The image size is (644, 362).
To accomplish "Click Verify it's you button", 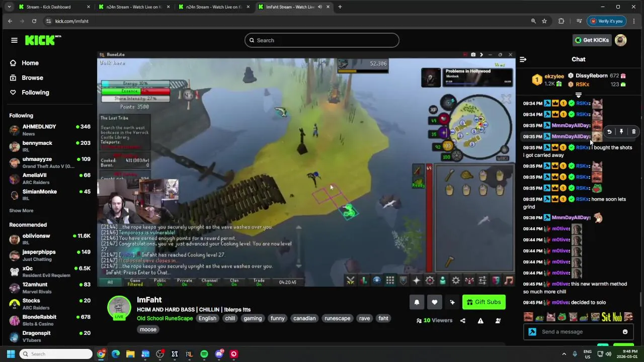I will (x=606, y=21).
